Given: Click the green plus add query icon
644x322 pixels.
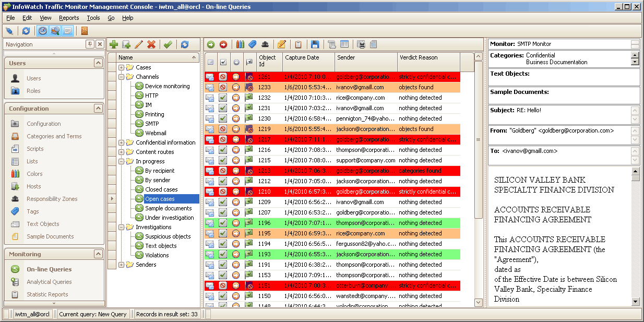Looking at the screenshot, I should point(113,45).
